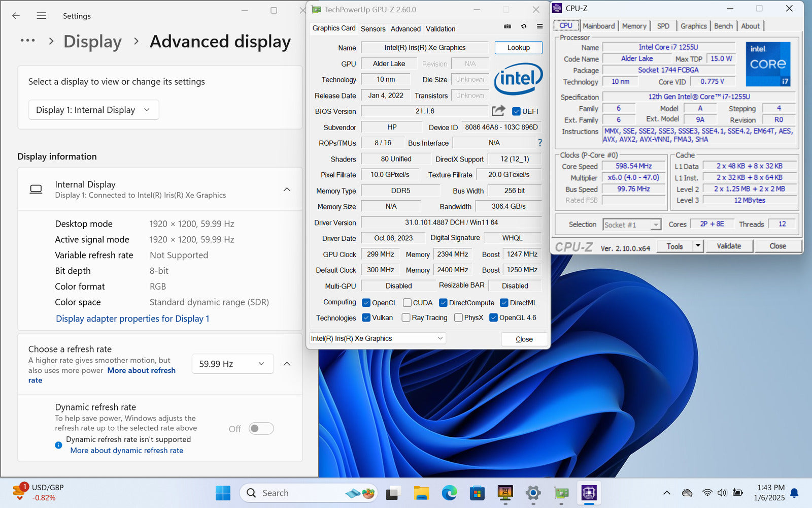Click Bus Interface question mark icon
The width and height of the screenshot is (812, 508).
click(540, 143)
